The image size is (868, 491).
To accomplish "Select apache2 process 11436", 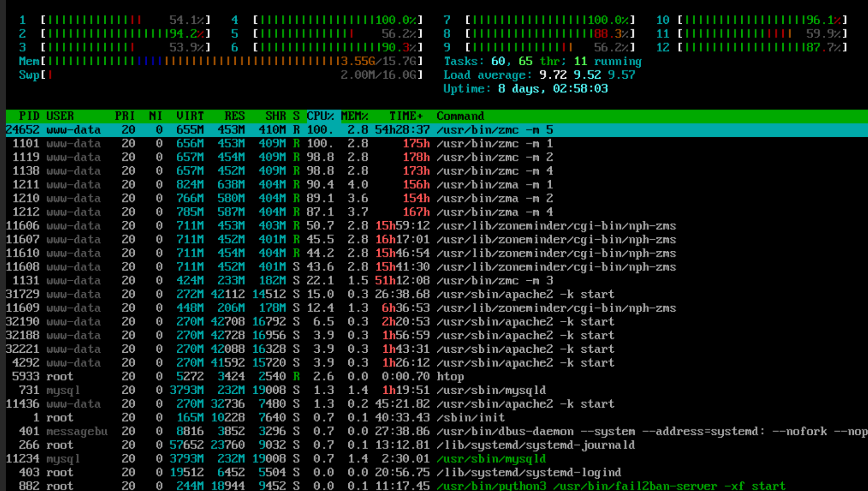I will (436, 404).
